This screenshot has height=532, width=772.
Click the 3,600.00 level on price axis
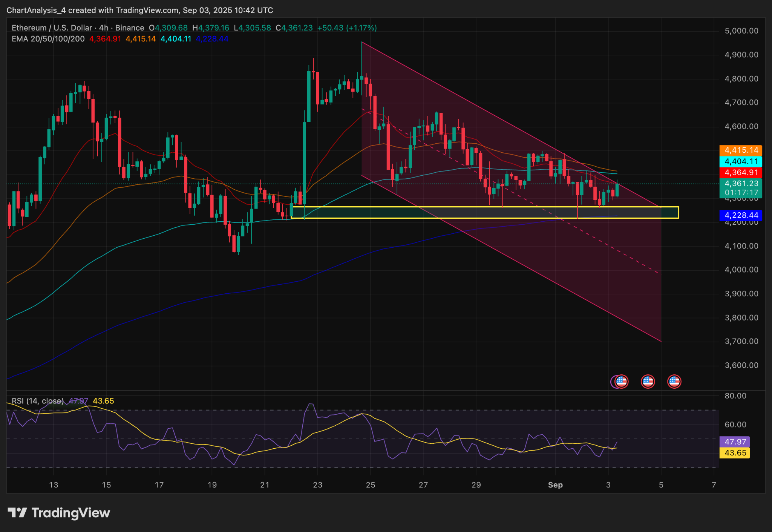click(741, 365)
